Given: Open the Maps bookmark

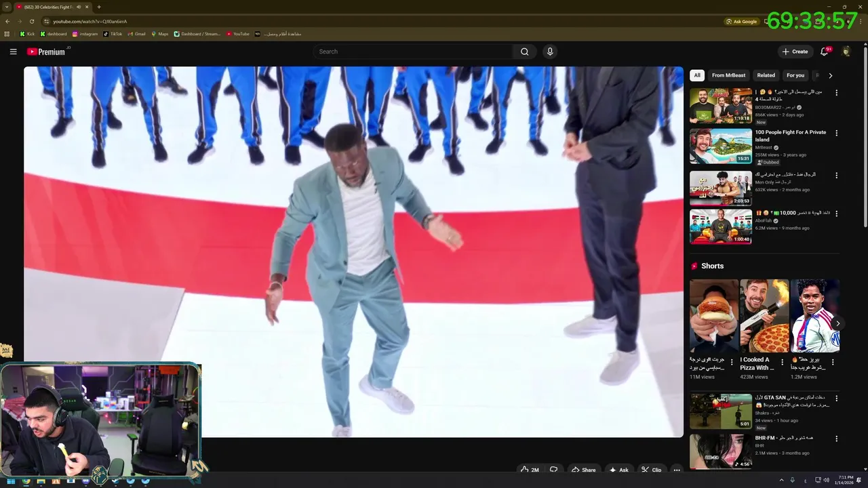Looking at the screenshot, I should click(x=159, y=34).
